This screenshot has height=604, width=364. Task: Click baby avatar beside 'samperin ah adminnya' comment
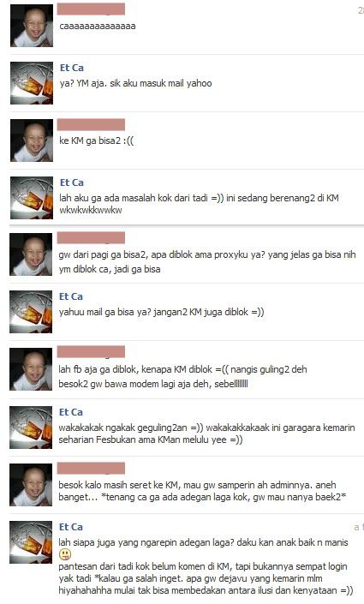point(31,485)
